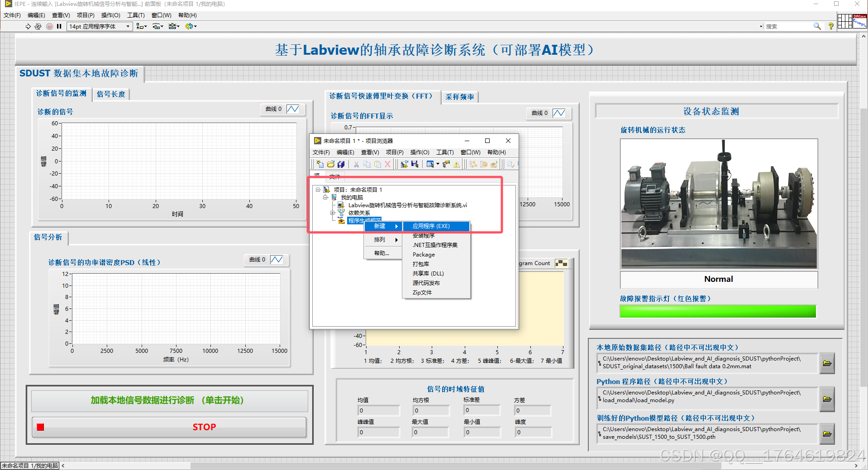
Task: Browse folder for 本地原始数据集路径
Action: [x=827, y=363]
